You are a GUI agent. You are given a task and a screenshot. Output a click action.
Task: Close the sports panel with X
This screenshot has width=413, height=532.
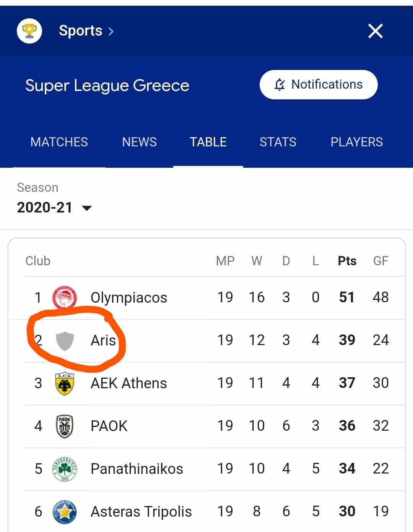[375, 31]
